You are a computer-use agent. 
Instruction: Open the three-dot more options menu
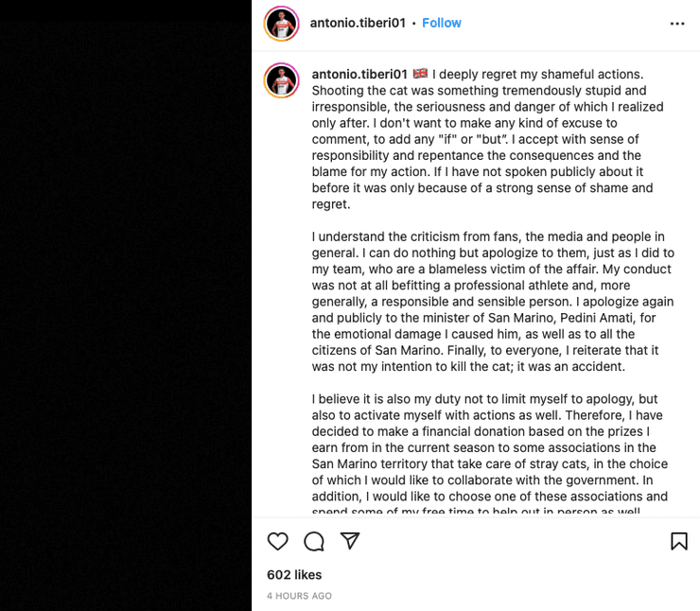tap(677, 24)
